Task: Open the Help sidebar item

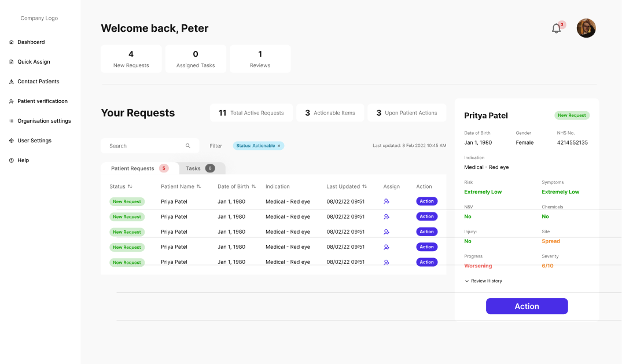Action: (x=23, y=160)
